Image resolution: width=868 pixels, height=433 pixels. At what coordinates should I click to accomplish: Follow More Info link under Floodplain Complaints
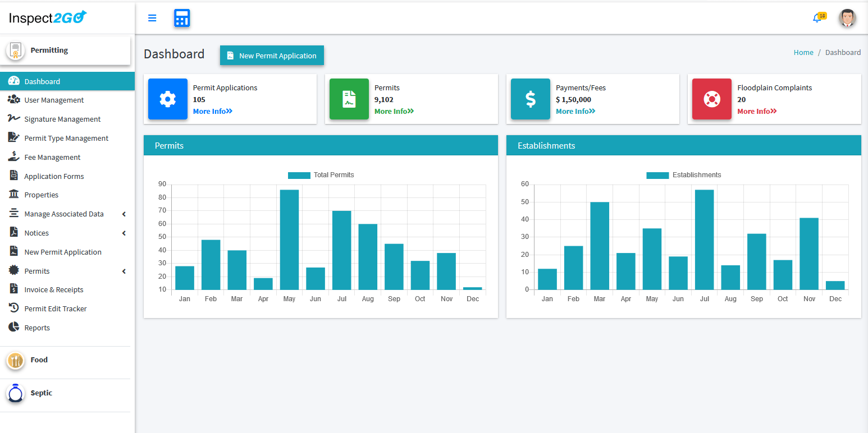(757, 112)
